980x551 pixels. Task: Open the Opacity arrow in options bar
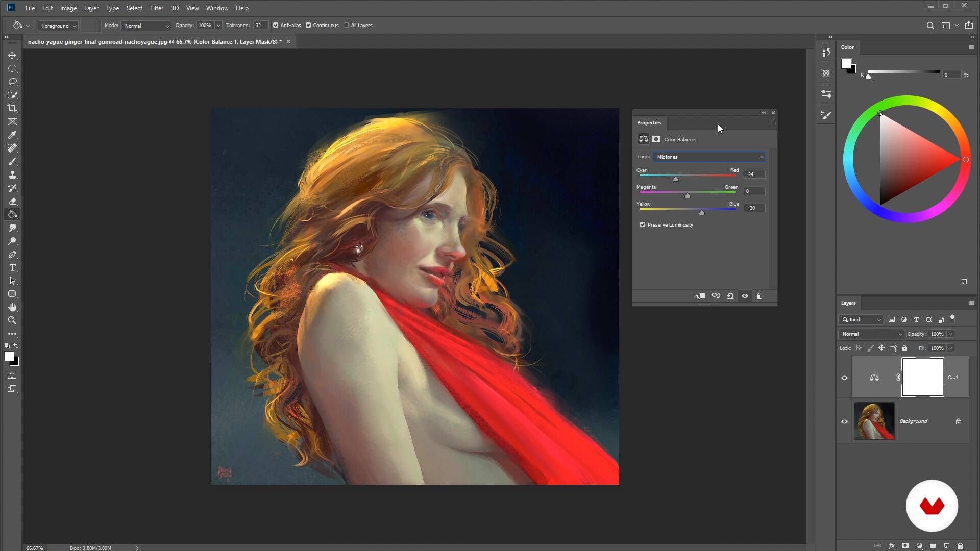tap(218, 26)
